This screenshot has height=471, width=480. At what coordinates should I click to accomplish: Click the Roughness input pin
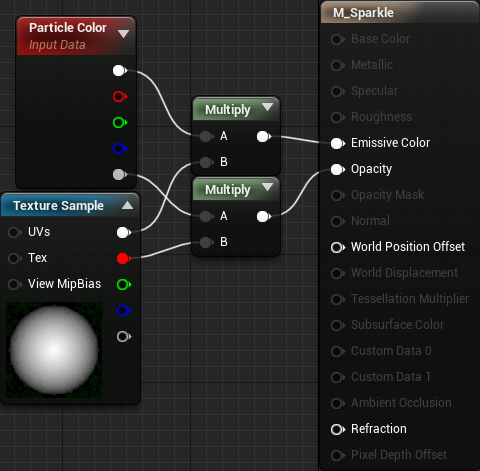coord(338,117)
